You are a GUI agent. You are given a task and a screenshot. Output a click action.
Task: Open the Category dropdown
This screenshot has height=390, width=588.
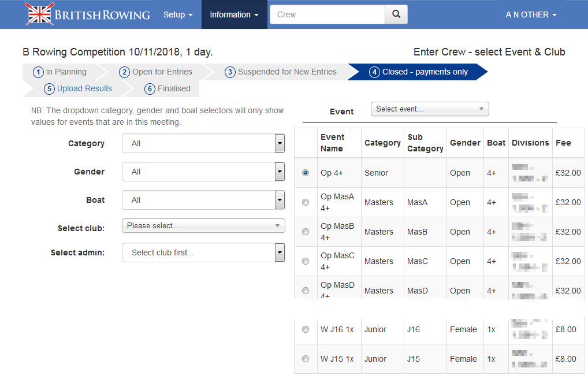[203, 143]
